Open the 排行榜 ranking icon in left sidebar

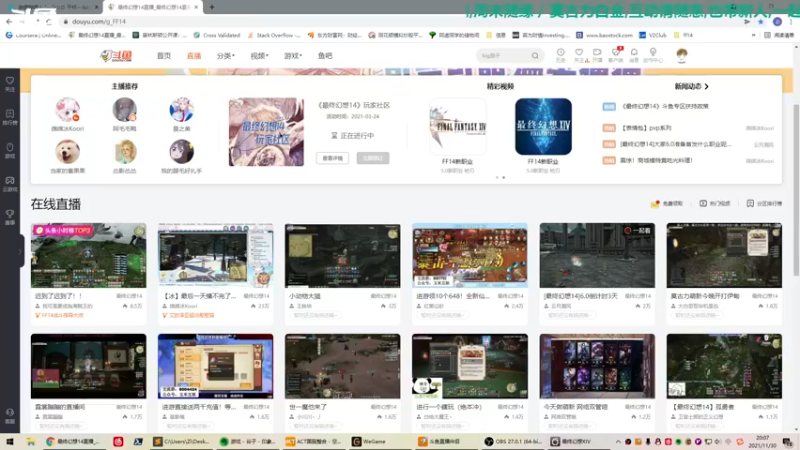(10, 117)
